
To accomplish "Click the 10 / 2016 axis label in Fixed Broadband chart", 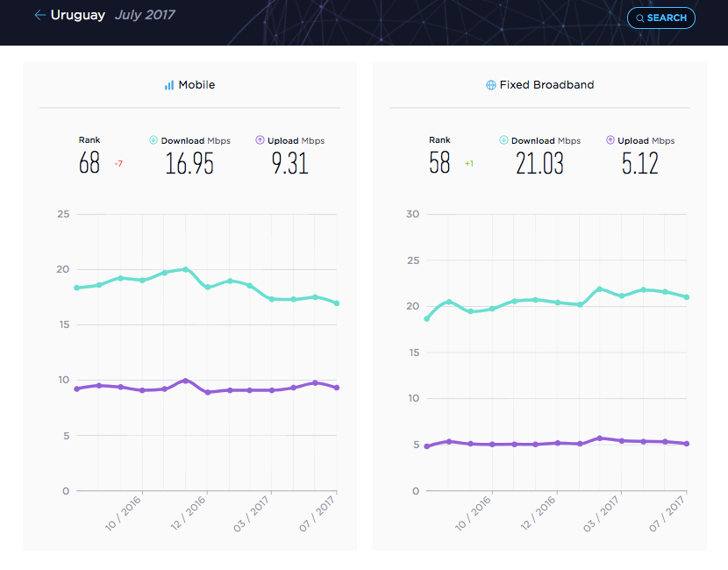I will click(473, 513).
